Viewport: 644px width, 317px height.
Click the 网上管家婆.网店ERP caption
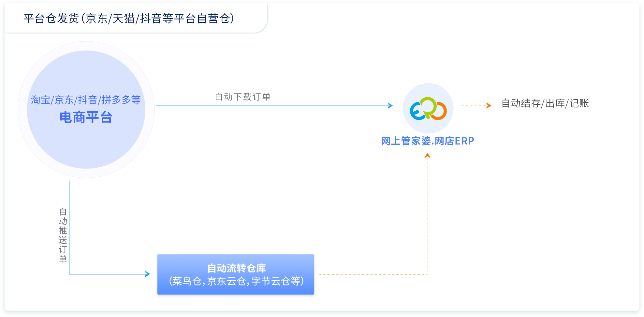[428, 141]
